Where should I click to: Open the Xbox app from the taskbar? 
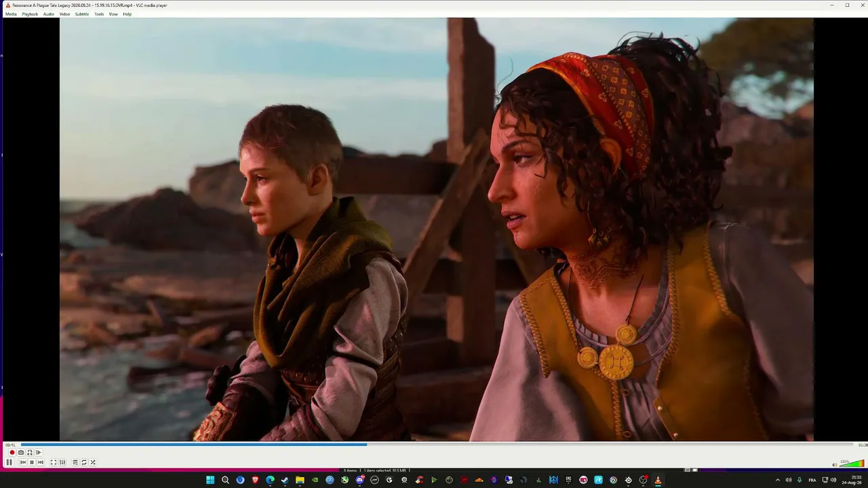click(x=344, y=480)
